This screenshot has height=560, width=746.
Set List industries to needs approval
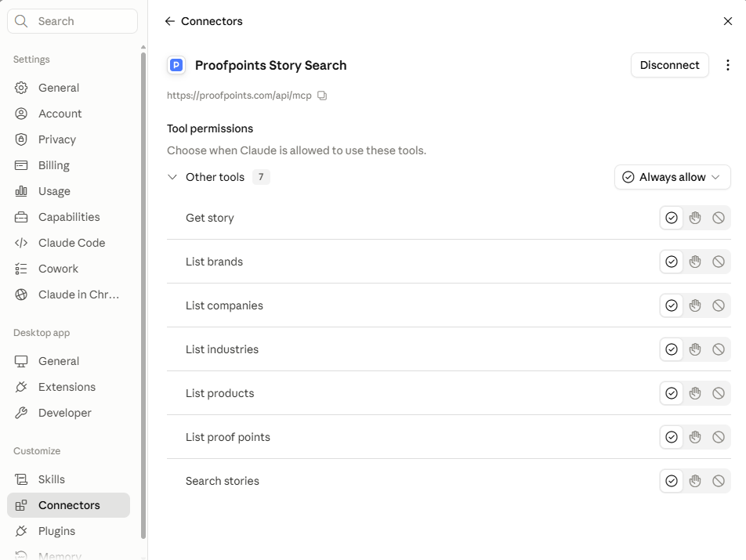(695, 349)
